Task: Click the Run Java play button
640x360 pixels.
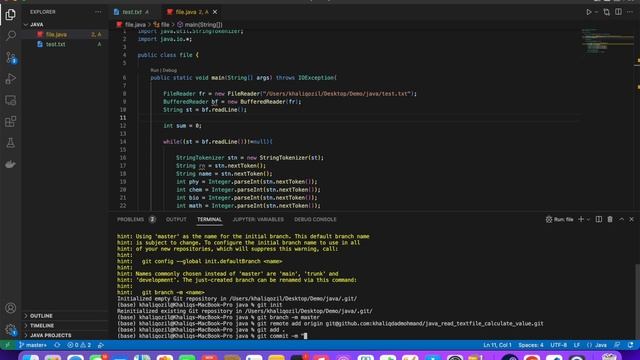Action: pyautogui.click(x=589, y=12)
